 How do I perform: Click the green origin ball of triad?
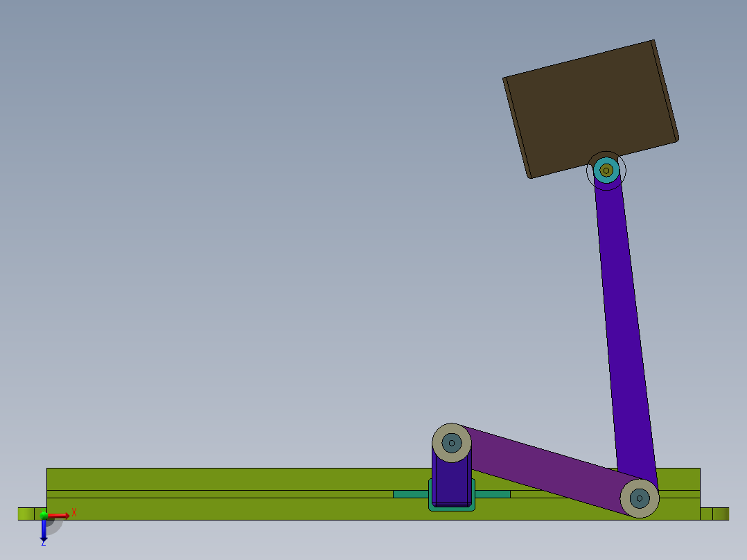(44, 515)
